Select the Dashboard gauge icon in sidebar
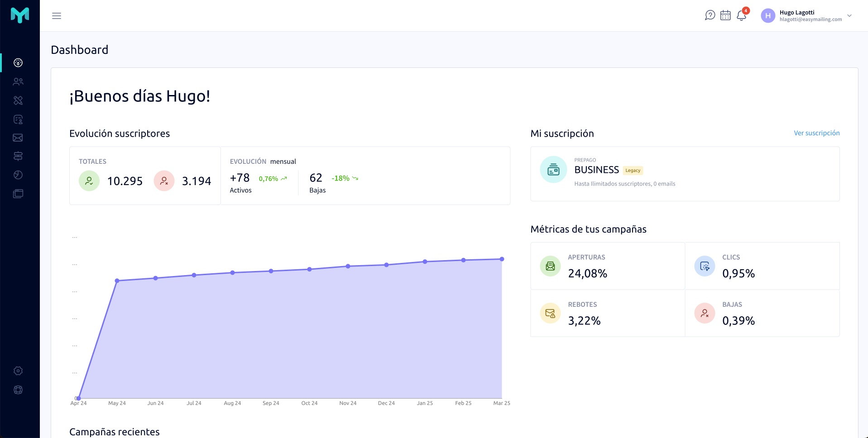The height and width of the screenshot is (438, 868). pos(18,63)
